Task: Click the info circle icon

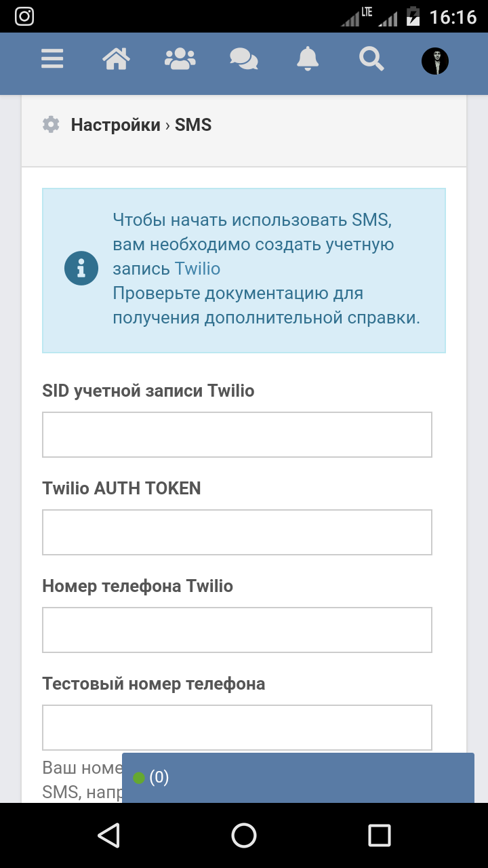Action: pyautogui.click(x=81, y=269)
